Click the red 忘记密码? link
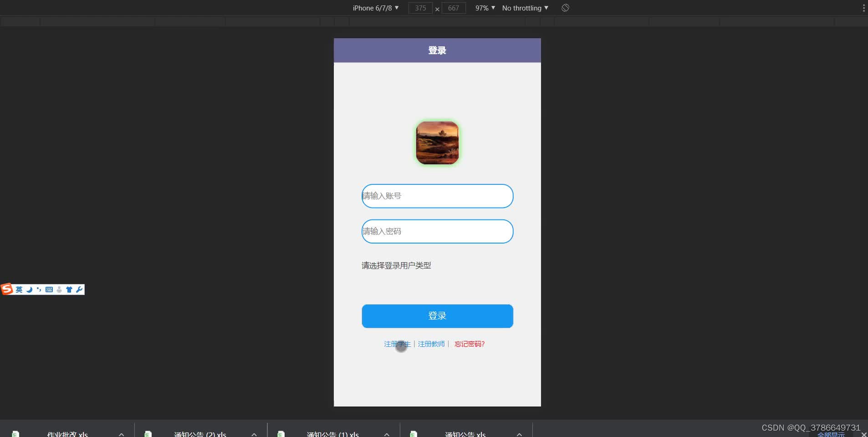The image size is (868, 437). click(470, 344)
